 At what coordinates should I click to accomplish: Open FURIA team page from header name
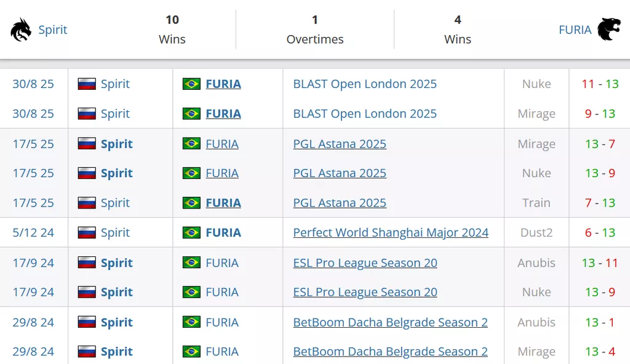pyautogui.click(x=575, y=30)
